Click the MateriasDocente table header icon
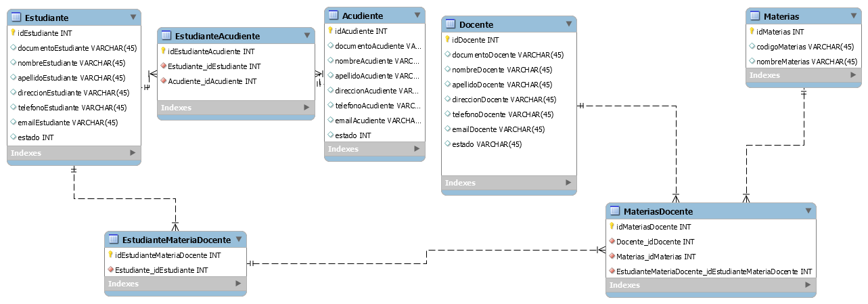Image resolution: width=868 pixels, height=304 pixels. (615, 211)
